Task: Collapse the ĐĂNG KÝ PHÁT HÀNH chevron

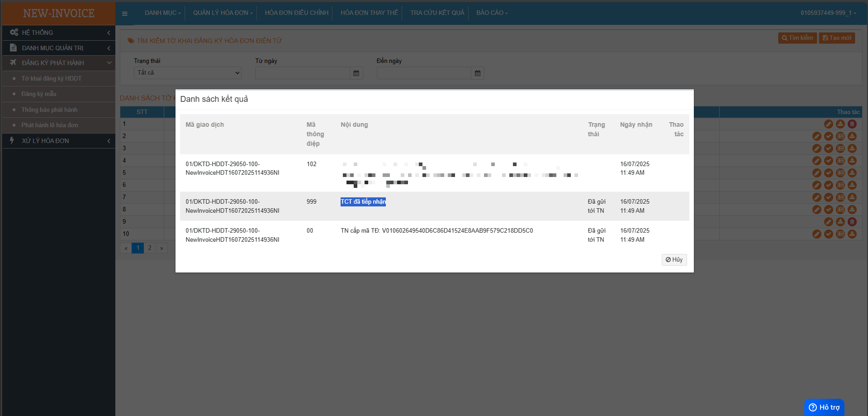Action: tap(109, 63)
